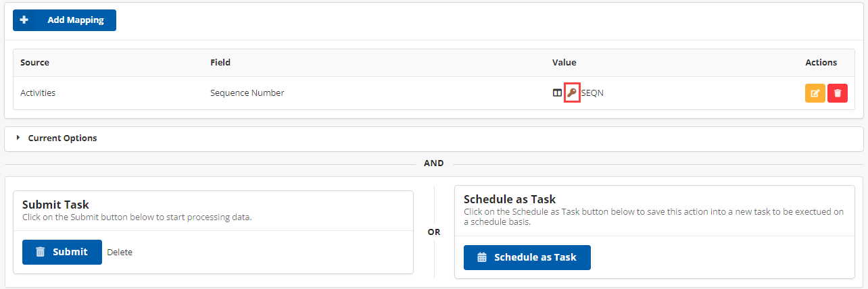Click the Source column header

pos(34,62)
